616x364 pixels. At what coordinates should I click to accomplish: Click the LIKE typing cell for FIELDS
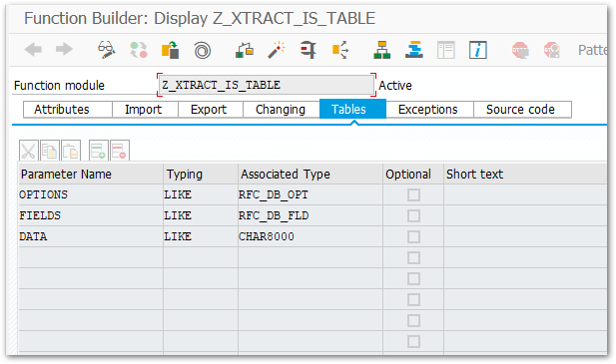tap(201, 215)
